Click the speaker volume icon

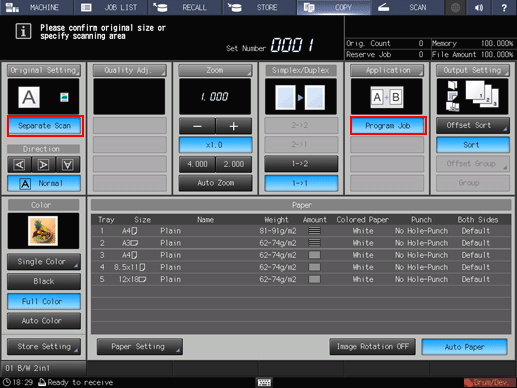tap(479, 7)
